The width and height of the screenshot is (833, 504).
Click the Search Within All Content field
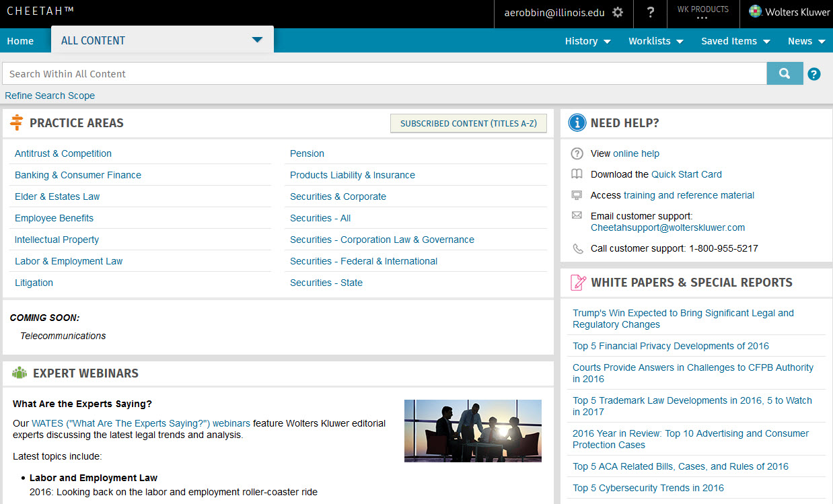tap(384, 74)
